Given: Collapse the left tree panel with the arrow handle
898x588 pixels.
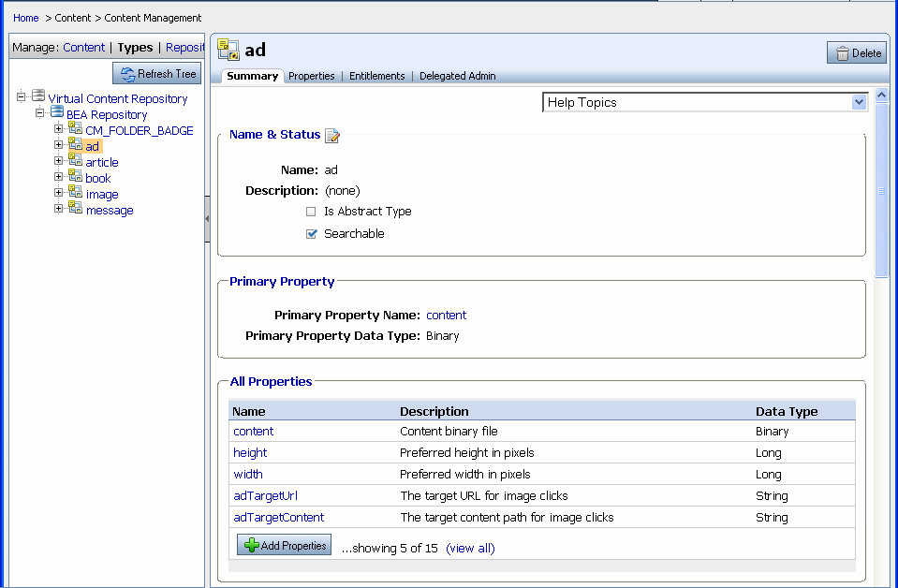Looking at the screenshot, I should click(x=207, y=219).
